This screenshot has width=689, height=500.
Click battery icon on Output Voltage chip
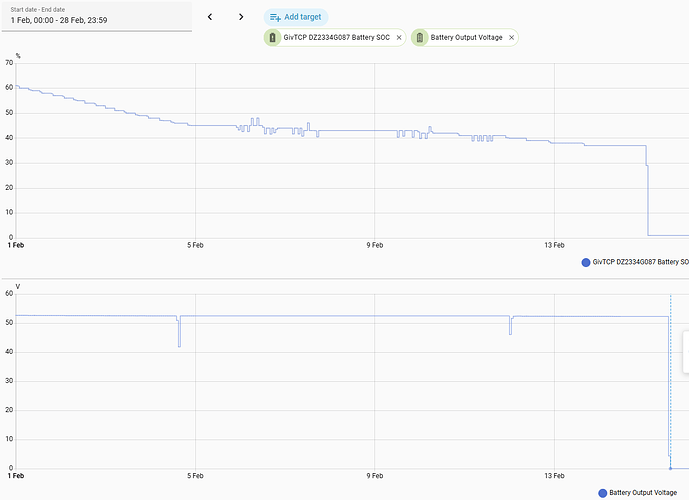pyautogui.click(x=420, y=37)
